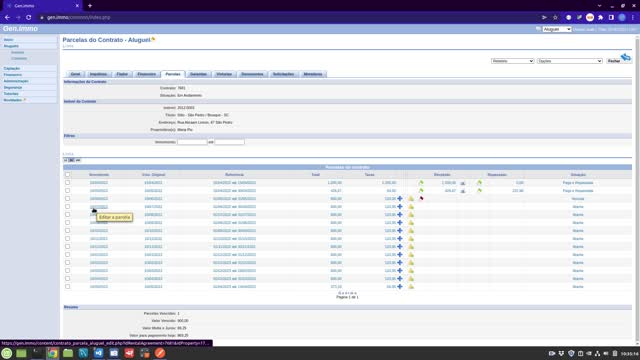
Task: Click the browser back arrow
Action: (x=7, y=18)
